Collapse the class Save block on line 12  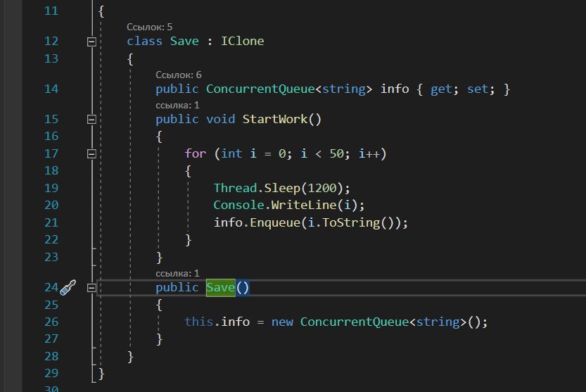click(91, 42)
